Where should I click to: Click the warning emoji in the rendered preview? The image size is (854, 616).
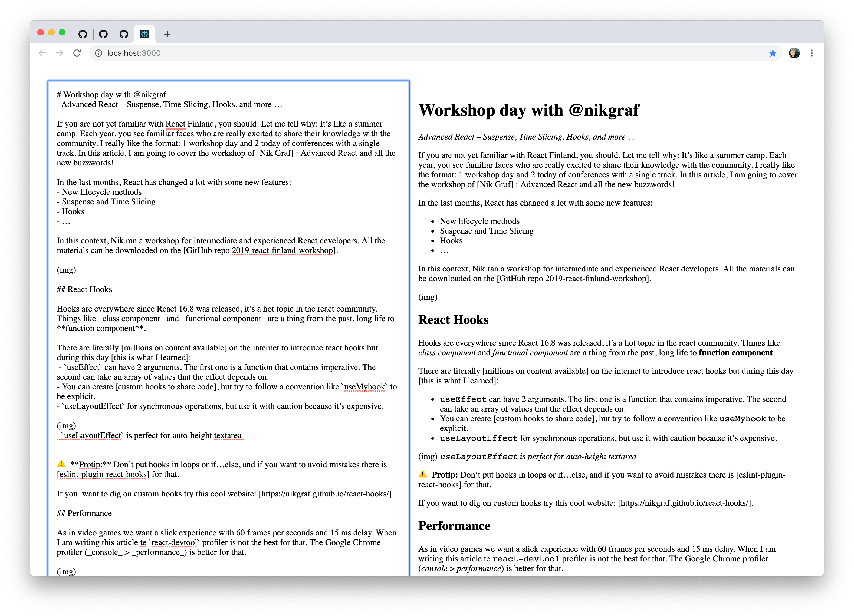(422, 474)
